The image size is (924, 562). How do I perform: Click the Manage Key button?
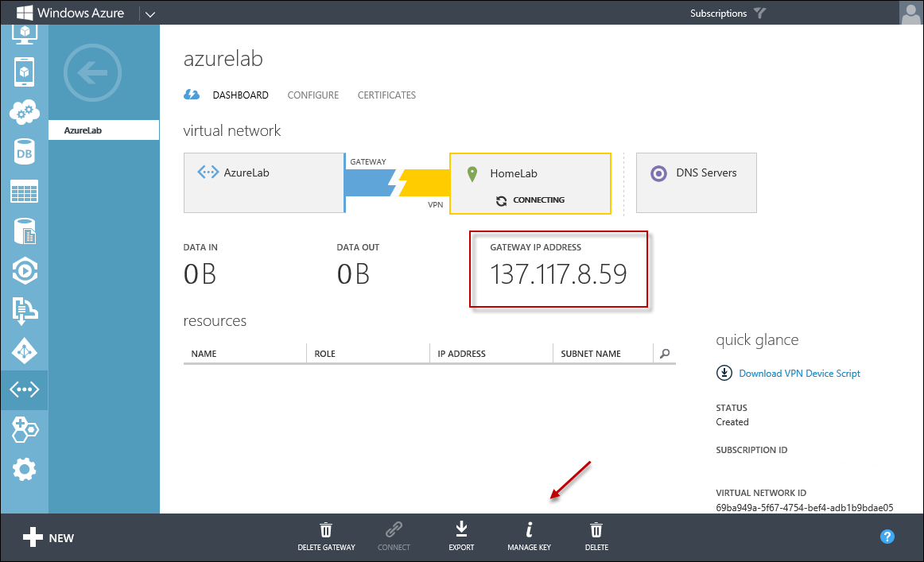click(x=529, y=537)
